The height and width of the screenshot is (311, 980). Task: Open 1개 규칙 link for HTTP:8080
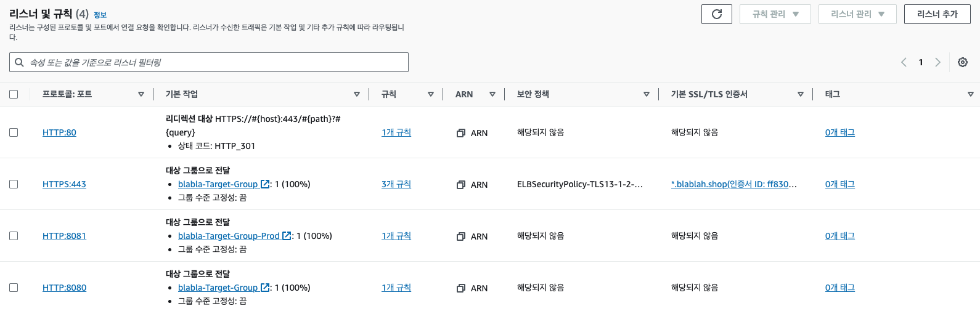[396, 288]
